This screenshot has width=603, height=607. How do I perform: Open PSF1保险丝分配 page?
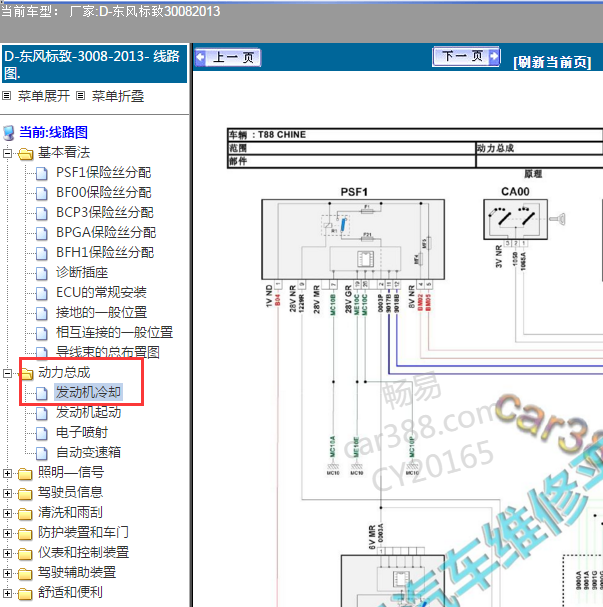pyautogui.click(x=103, y=173)
